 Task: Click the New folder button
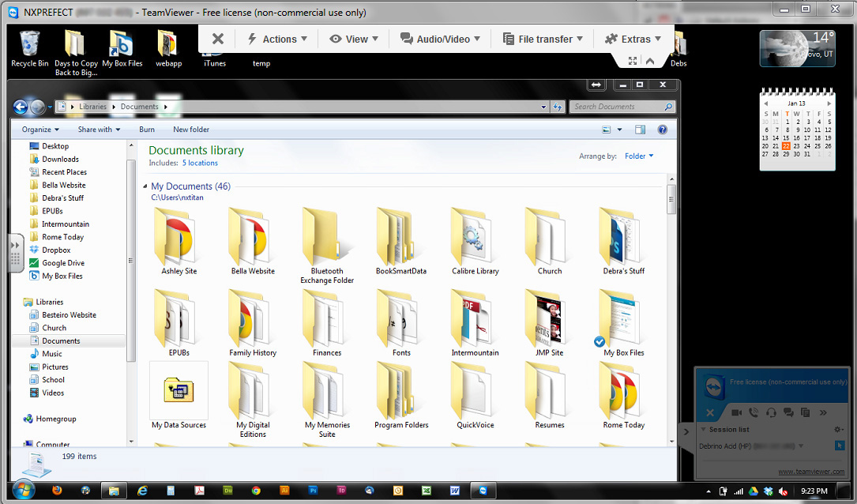click(x=190, y=130)
